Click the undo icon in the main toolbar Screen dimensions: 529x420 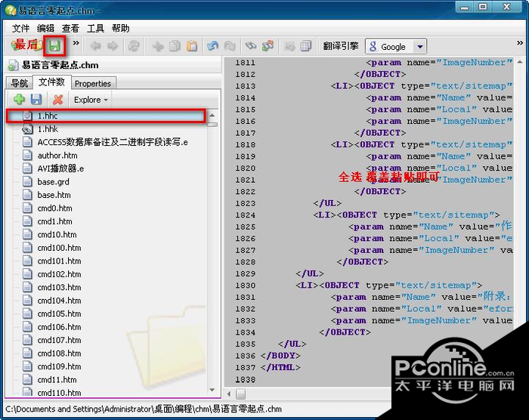click(213, 46)
